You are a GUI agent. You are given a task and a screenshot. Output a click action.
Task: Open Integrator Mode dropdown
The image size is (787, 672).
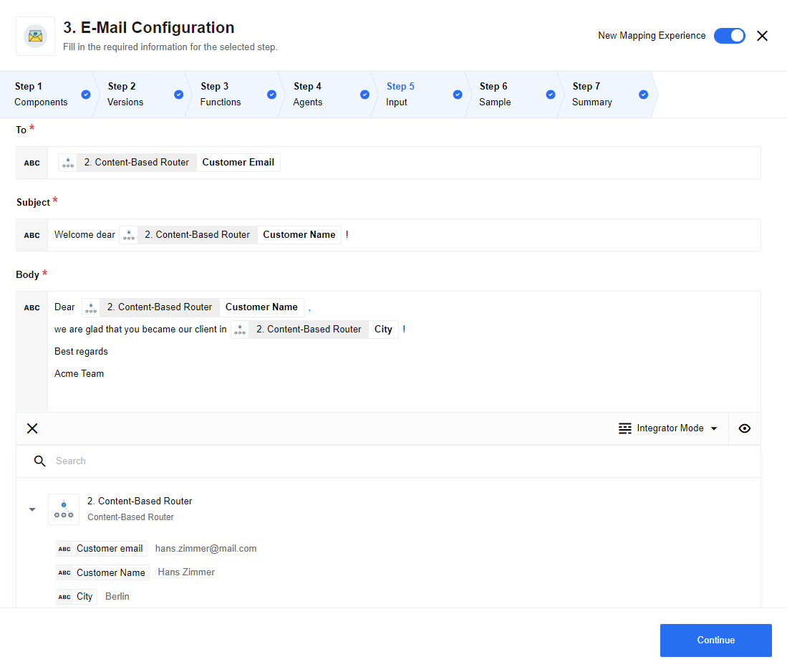667,428
